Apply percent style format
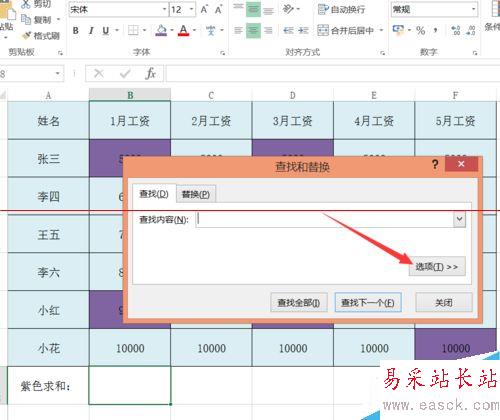The image size is (500, 420). point(421,31)
